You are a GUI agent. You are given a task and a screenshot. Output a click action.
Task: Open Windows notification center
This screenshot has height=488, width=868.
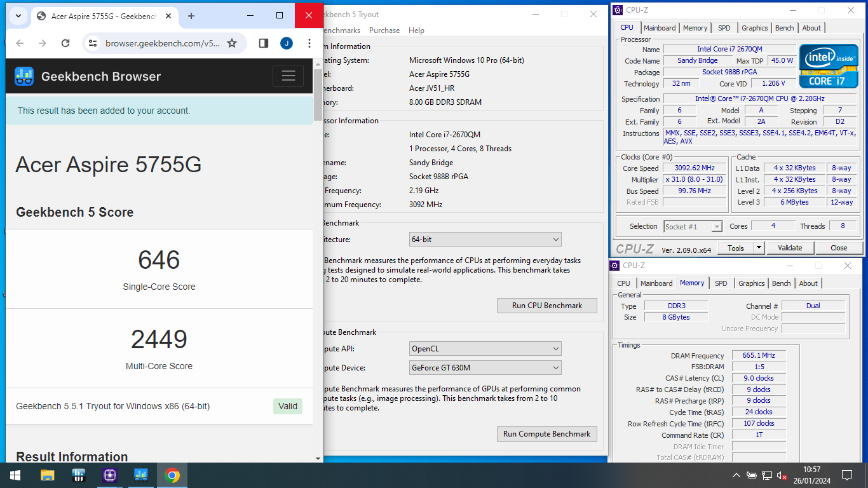point(847,475)
